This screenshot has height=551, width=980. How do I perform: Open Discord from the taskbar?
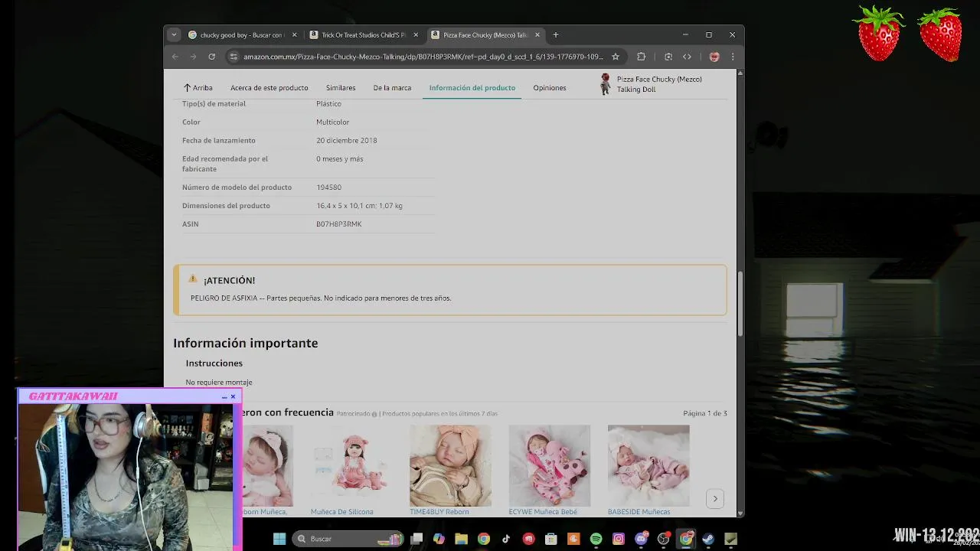tap(642, 539)
